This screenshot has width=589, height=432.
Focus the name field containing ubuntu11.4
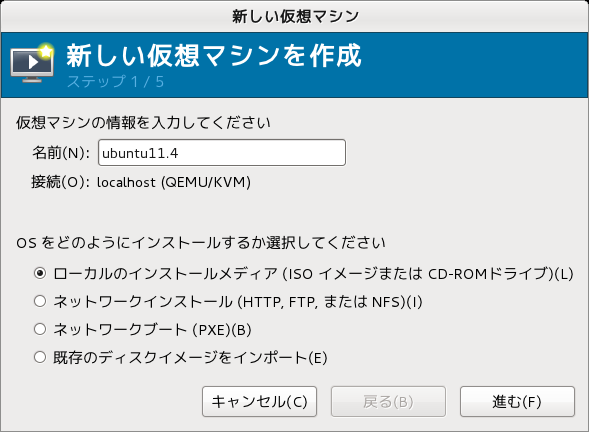click(x=222, y=153)
